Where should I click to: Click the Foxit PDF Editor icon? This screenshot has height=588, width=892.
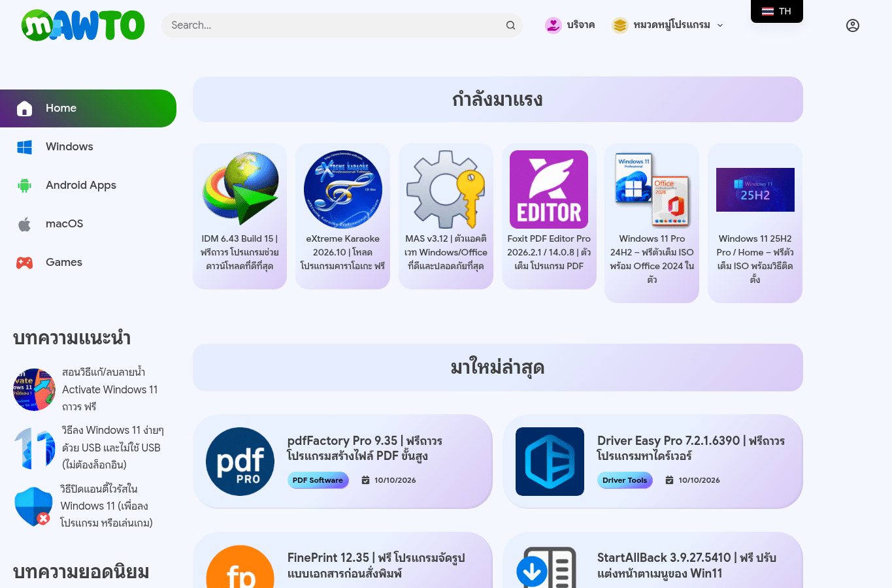tap(549, 189)
